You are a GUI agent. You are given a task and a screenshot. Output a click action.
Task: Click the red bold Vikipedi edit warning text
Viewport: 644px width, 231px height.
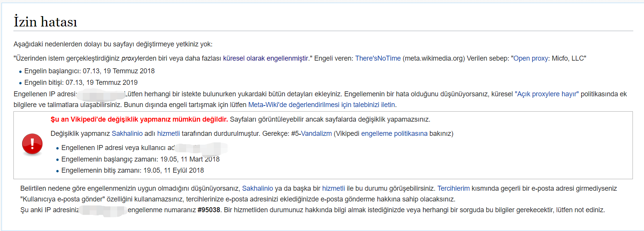click(139, 119)
